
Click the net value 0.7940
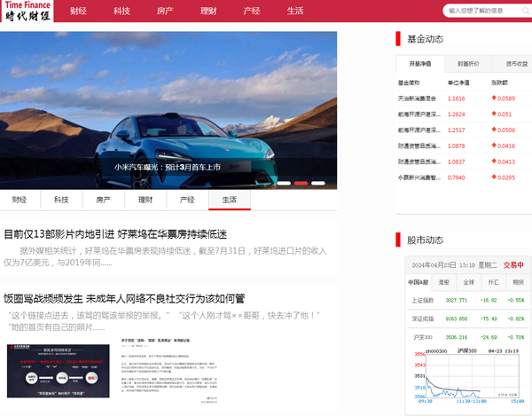coord(457,177)
